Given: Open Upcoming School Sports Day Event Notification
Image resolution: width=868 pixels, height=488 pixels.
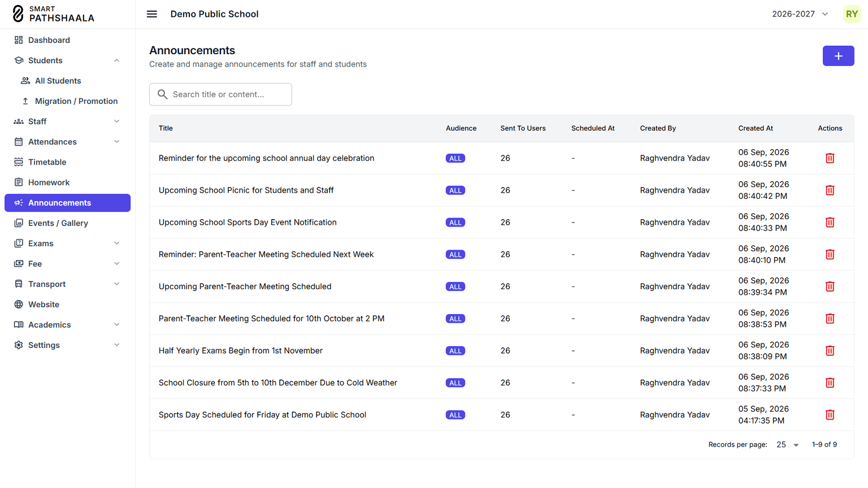Looking at the screenshot, I should point(248,223).
